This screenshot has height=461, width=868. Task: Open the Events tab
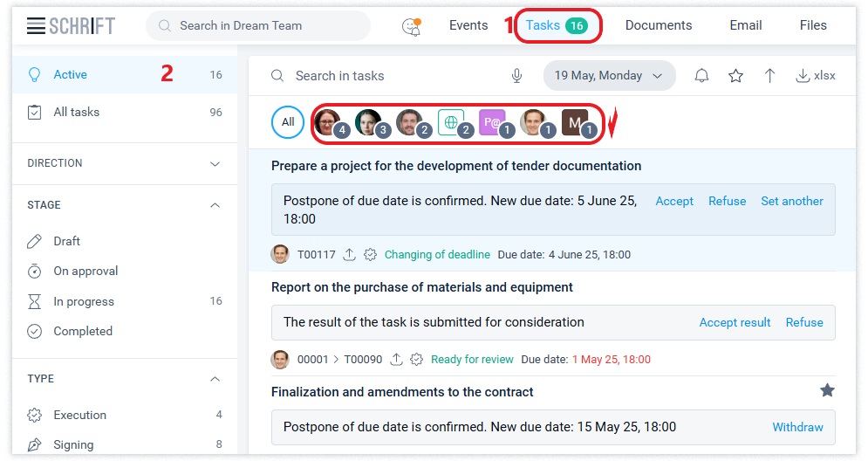coord(468,25)
